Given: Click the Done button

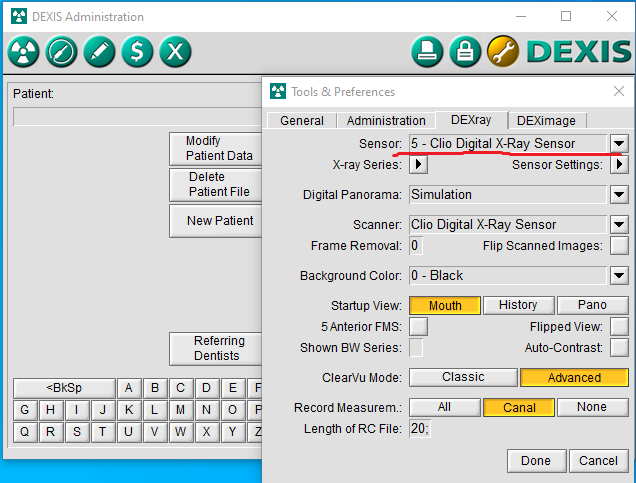Looking at the screenshot, I should point(536,461).
